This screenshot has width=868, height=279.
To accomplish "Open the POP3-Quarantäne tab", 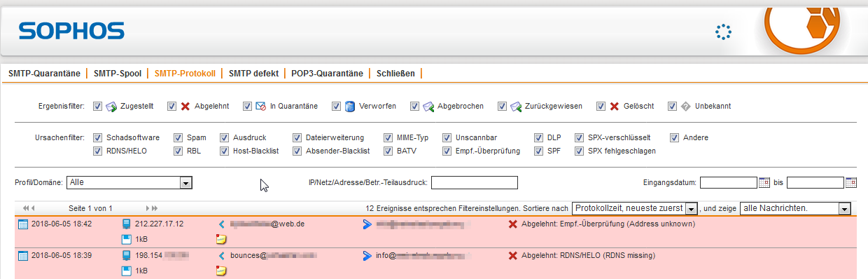I will (327, 73).
